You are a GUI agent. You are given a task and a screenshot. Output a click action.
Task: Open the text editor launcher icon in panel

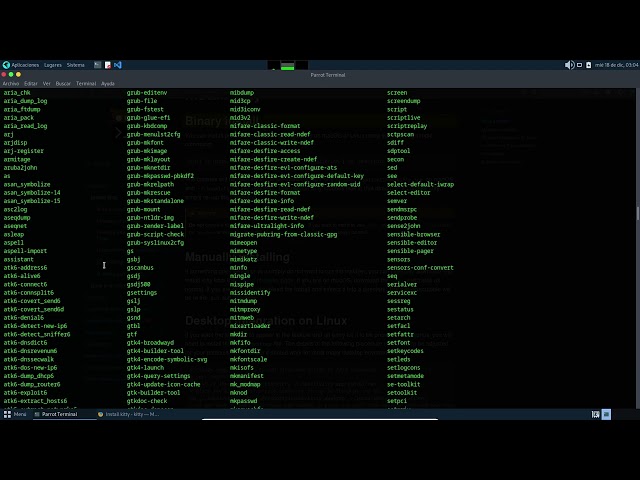pyautogui.click(x=108, y=65)
